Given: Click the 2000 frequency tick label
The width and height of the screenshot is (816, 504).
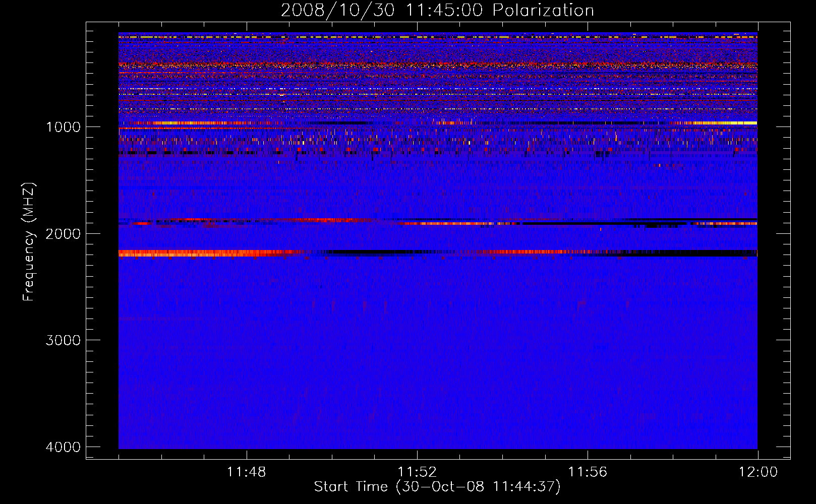Looking at the screenshot, I should pos(63,233).
